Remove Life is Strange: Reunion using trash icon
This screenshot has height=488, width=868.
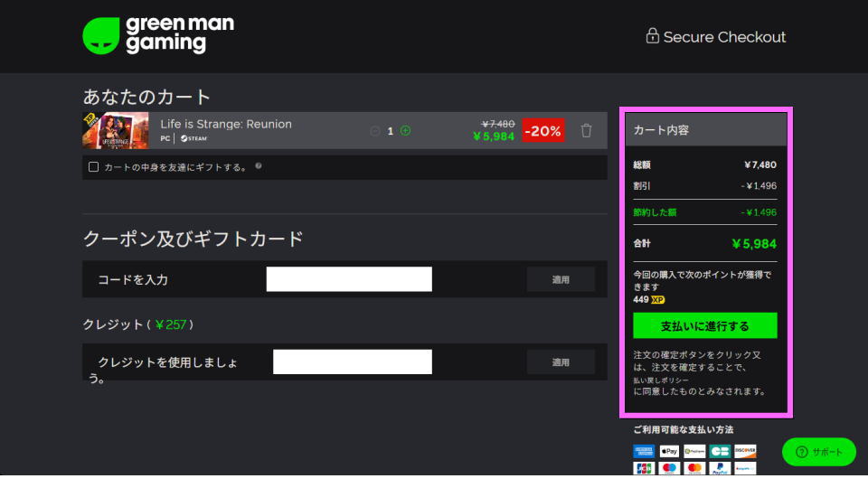[586, 131]
